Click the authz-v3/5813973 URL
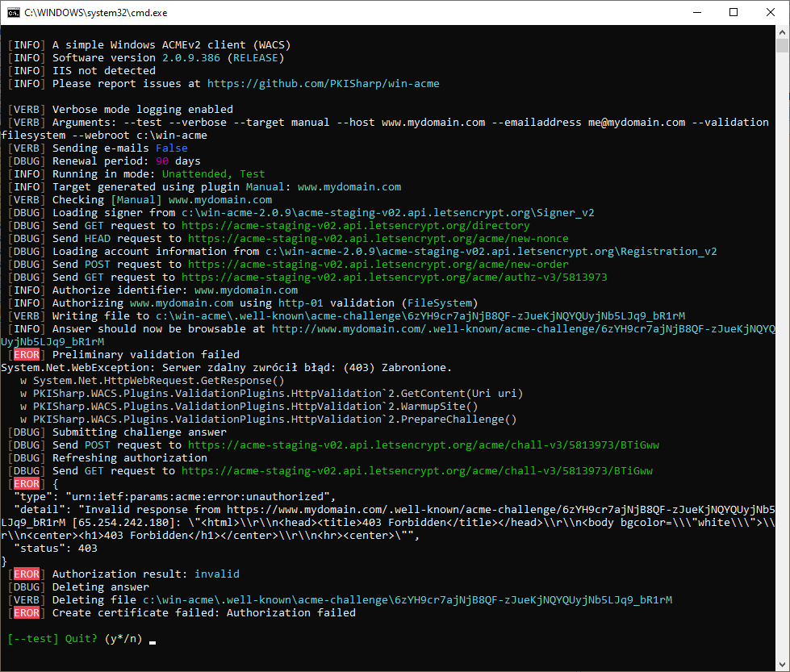Image resolution: width=790 pixels, height=672 pixels. [x=394, y=277]
